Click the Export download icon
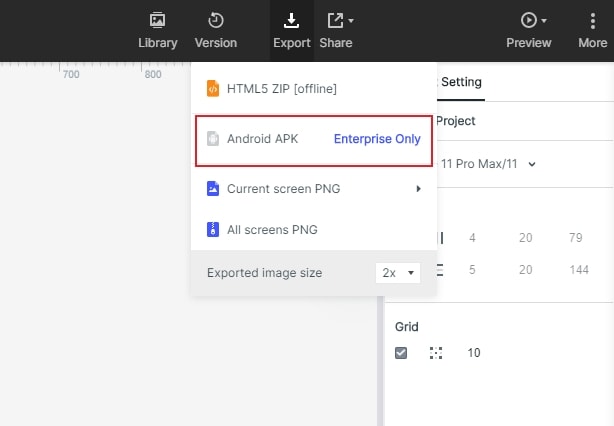This screenshot has height=426, width=614. [291, 20]
